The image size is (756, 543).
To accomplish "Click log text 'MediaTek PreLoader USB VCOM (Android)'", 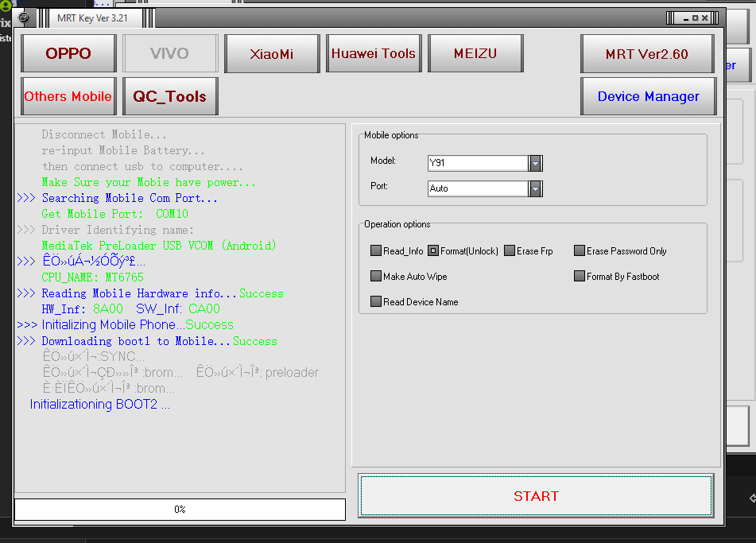I will tap(159, 246).
